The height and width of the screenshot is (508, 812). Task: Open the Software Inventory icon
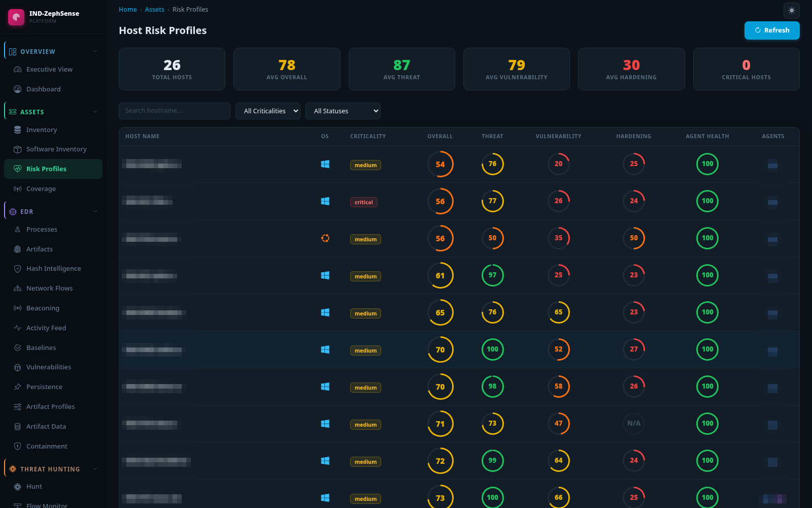click(x=17, y=149)
